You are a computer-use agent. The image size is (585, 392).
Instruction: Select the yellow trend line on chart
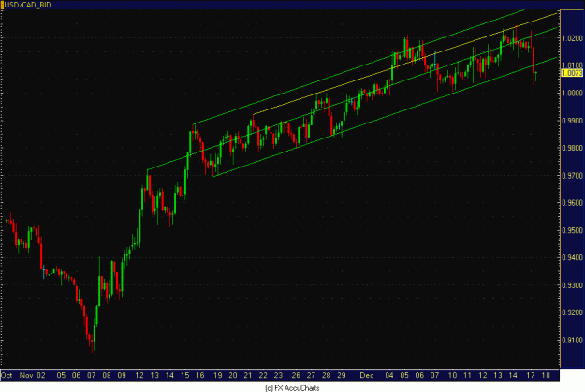point(404,65)
